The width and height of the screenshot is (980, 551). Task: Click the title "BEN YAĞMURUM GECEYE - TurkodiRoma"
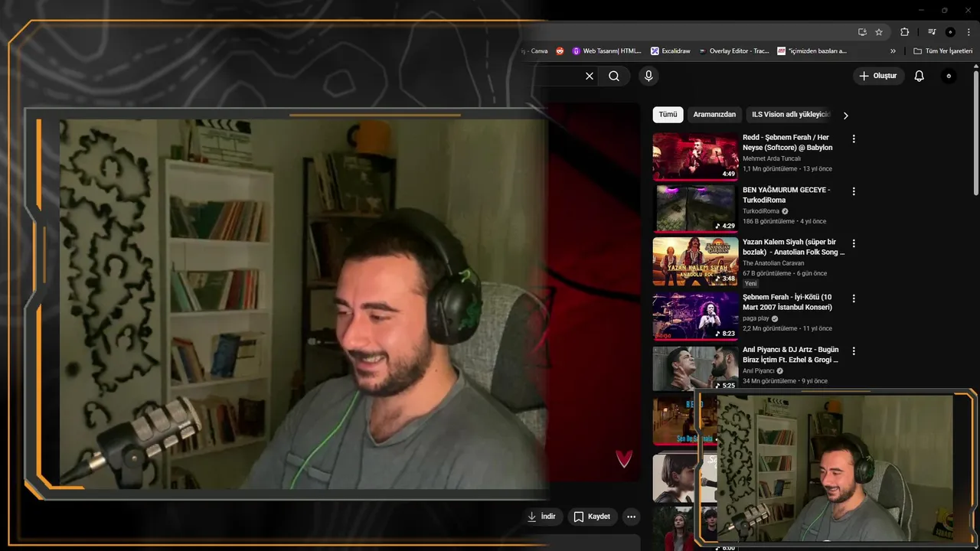tap(786, 194)
